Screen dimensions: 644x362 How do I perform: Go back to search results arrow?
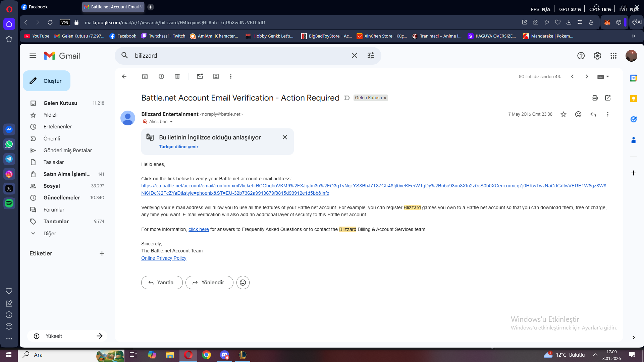124,76
